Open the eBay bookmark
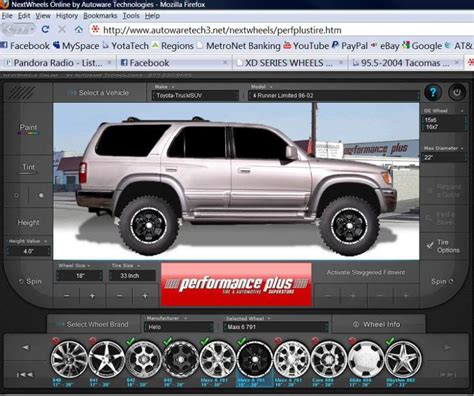Viewport: 474px width, 396px height. point(385,46)
